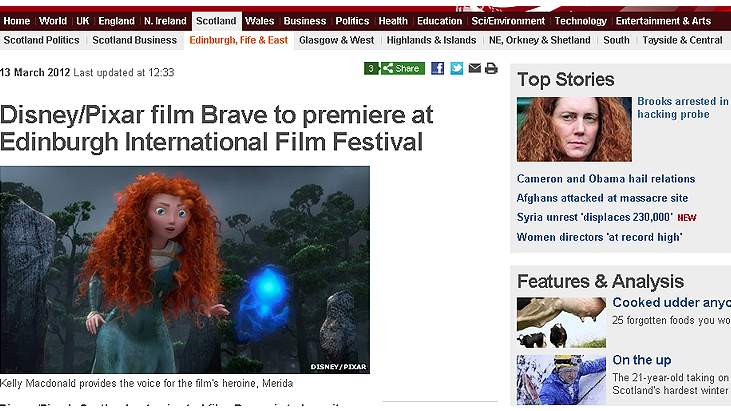Image resolution: width=731 pixels, height=411 pixels.
Task: Open the Health section
Action: click(x=393, y=21)
